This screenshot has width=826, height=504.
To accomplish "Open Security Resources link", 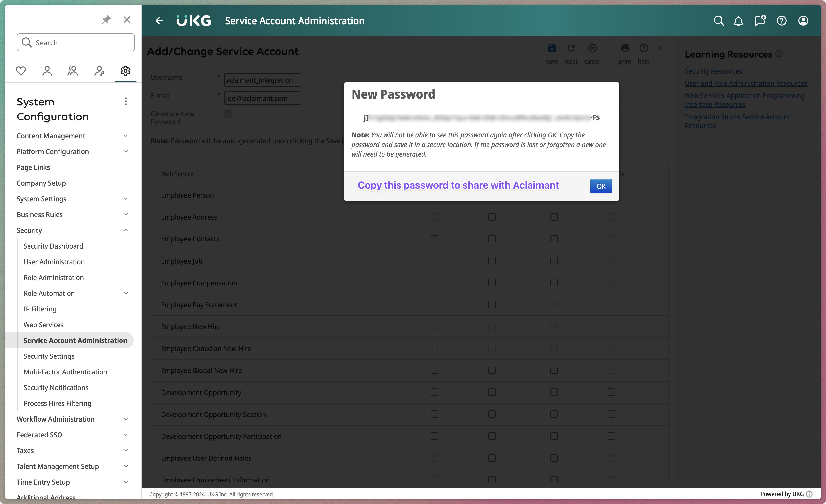I will pyautogui.click(x=713, y=71).
